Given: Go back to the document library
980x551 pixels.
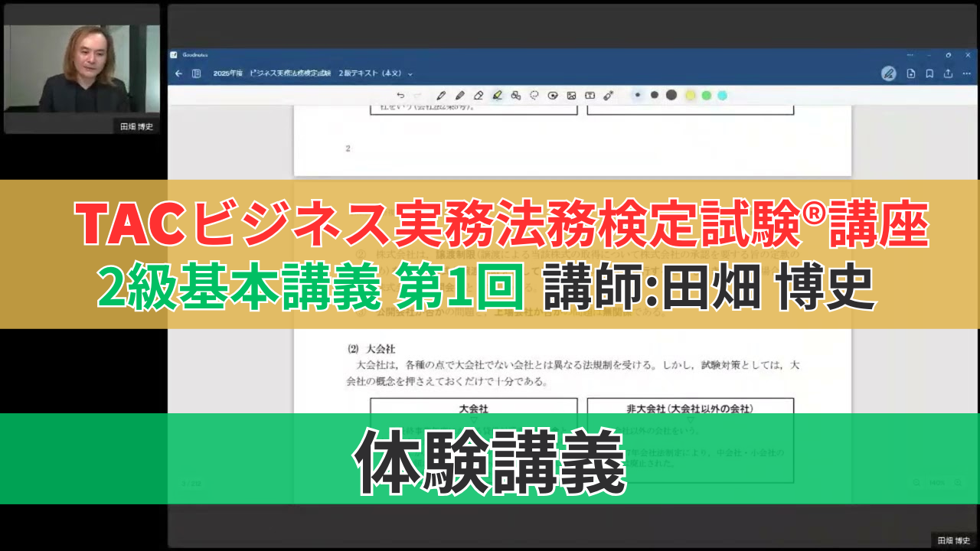Looking at the screenshot, I should [178, 73].
